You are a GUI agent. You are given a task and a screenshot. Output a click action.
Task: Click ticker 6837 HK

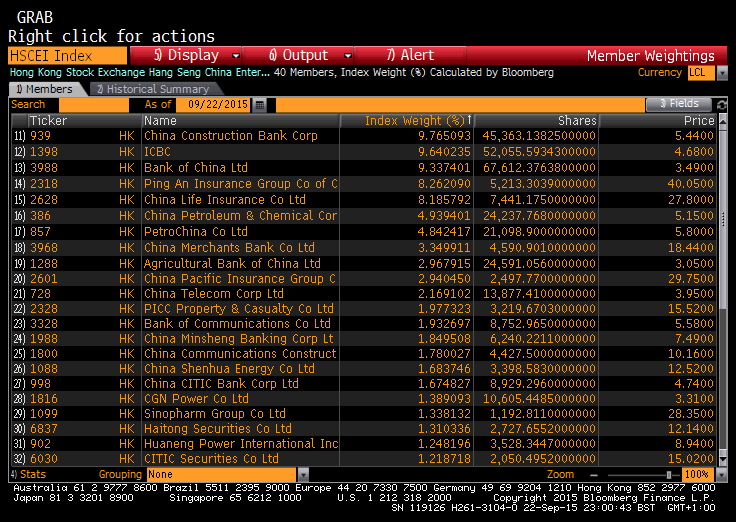(82, 429)
